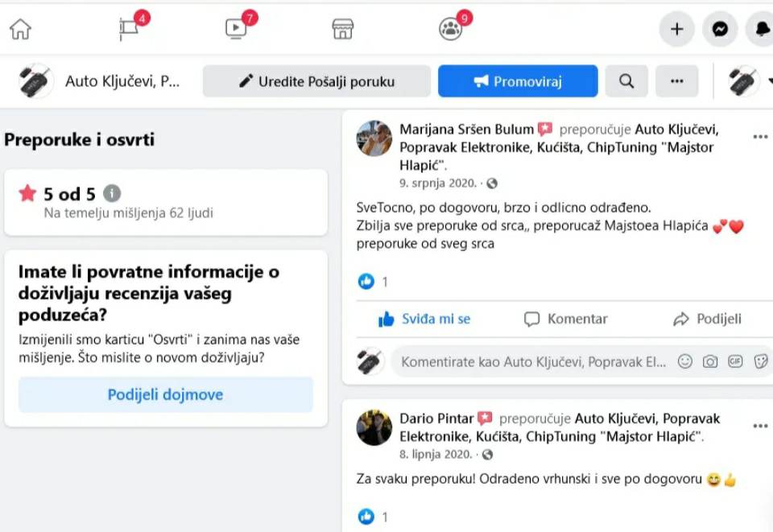Open Dario Pintar profile picture

point(374,427)
